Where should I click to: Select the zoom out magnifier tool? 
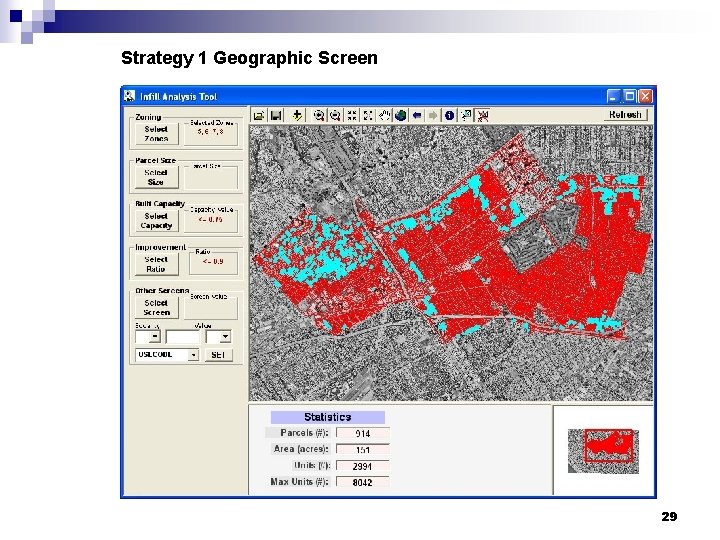pos(335,115)
